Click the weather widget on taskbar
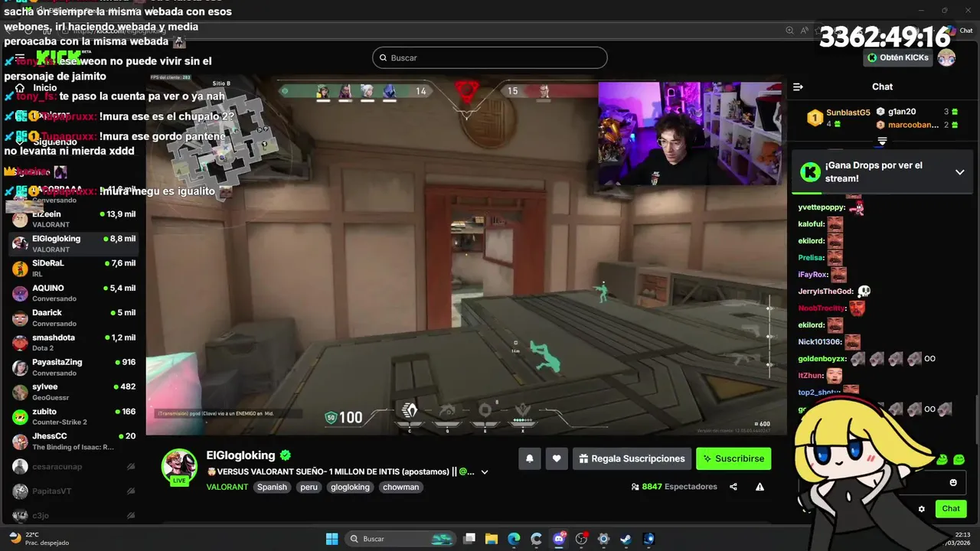This screenshot has width=980, height=551. click(x=38, y=539)
